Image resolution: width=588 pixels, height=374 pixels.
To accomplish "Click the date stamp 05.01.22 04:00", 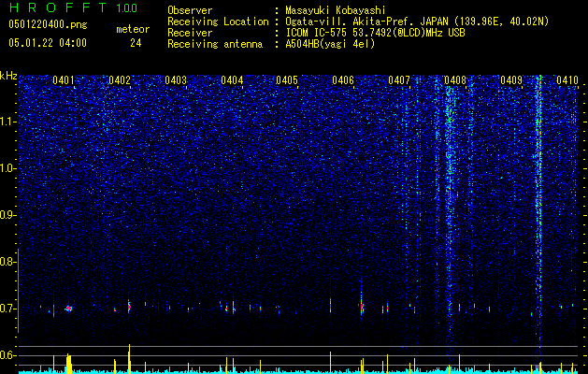I will point(48,43).
